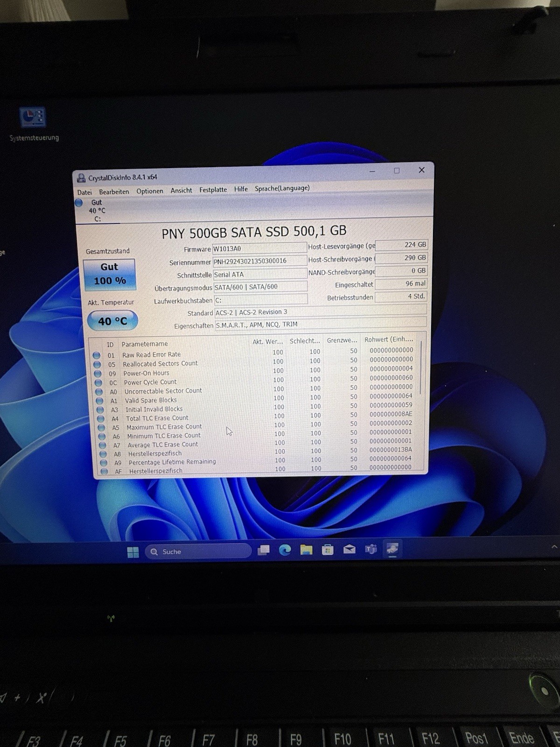
Task: Show hidden icons in the system tray
Action: 554,547
